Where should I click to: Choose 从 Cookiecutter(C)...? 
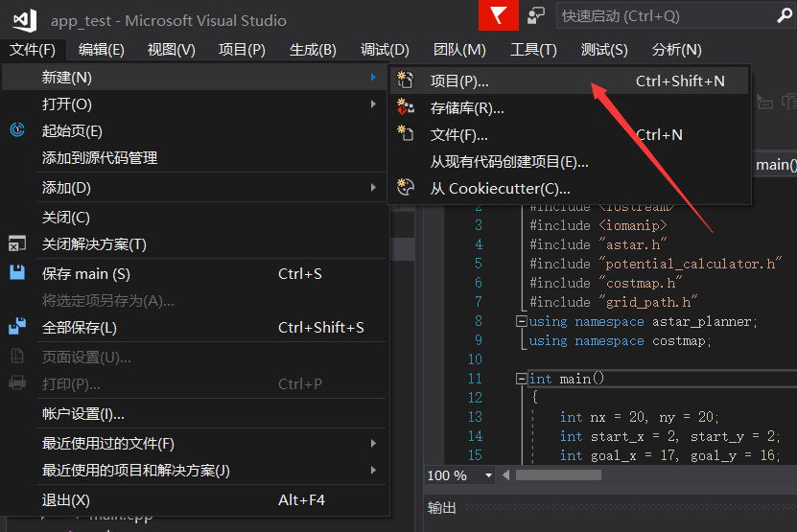(570, 189)
